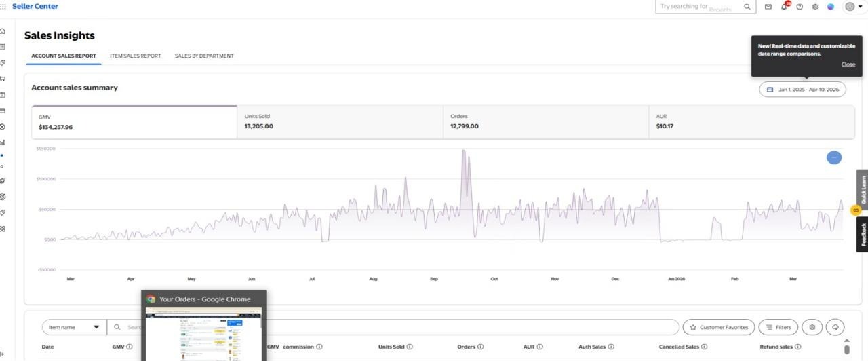Open the inbox mail icon
868x361 pixels.
coord(768,7)
